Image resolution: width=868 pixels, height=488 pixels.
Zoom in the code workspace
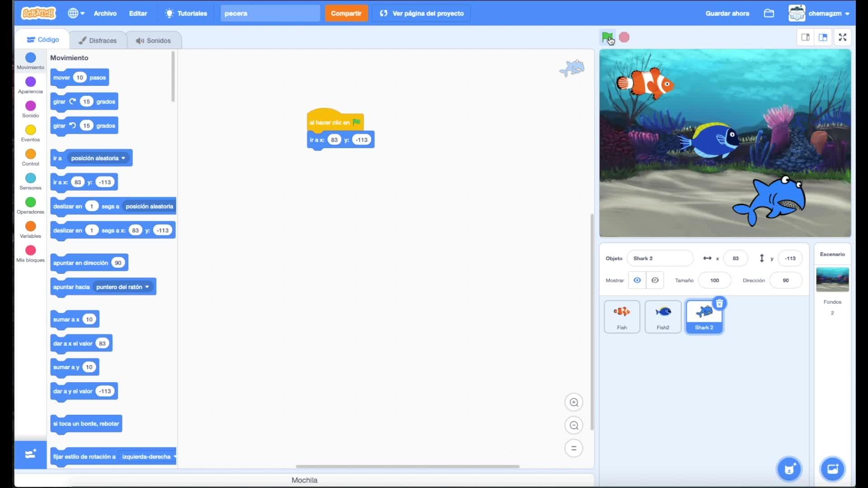(x=574, y=402)
